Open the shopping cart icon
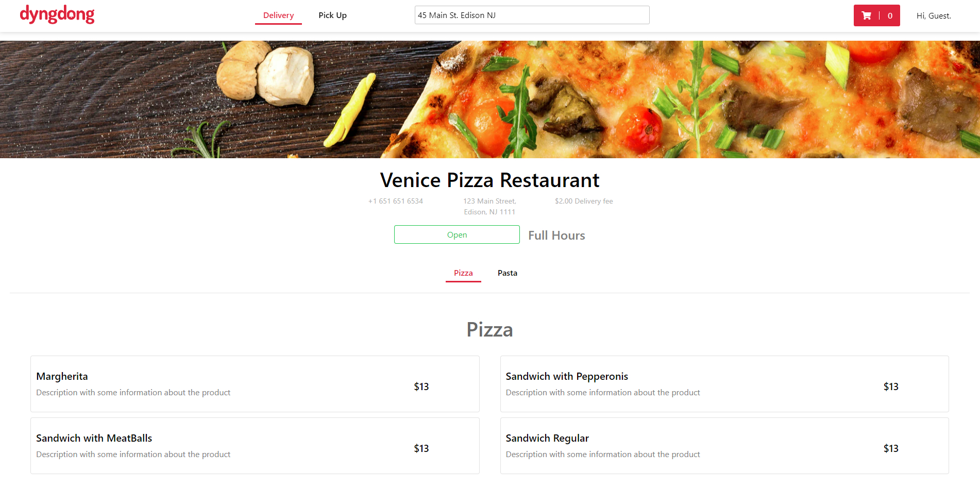Image resolution: width=980 pixels, height=504 pixels. coord(867,15)
